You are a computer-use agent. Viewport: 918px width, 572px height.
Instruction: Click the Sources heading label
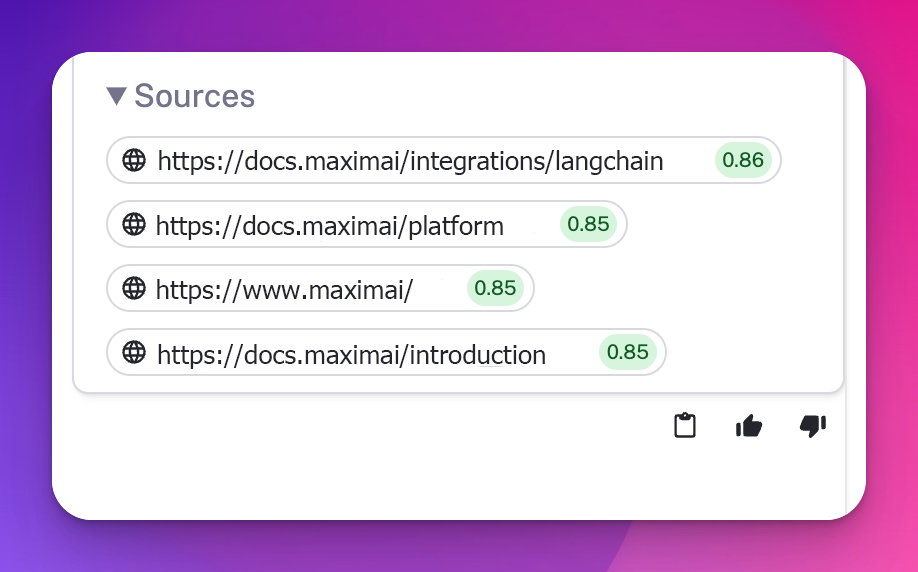[x=194, y=96]
